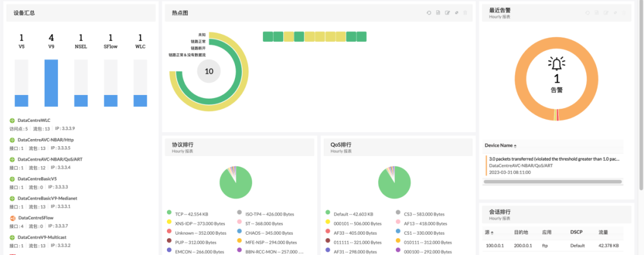Delete the 热点图 widget

click(465, 13)
